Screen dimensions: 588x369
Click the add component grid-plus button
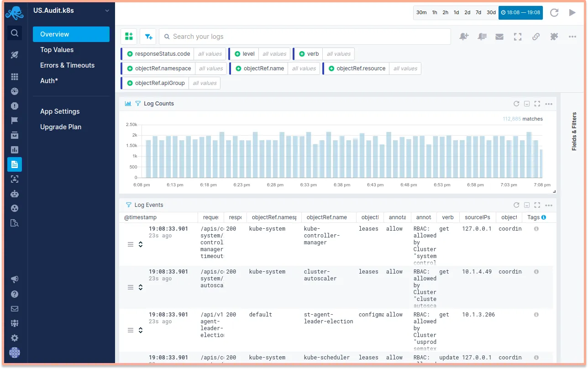[x=129, y=37]
